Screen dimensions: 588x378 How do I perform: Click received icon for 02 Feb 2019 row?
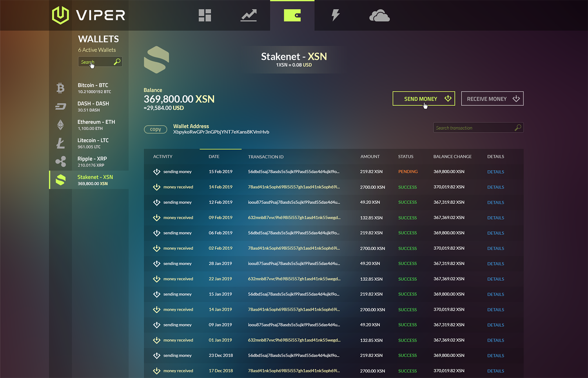[157, 248]
